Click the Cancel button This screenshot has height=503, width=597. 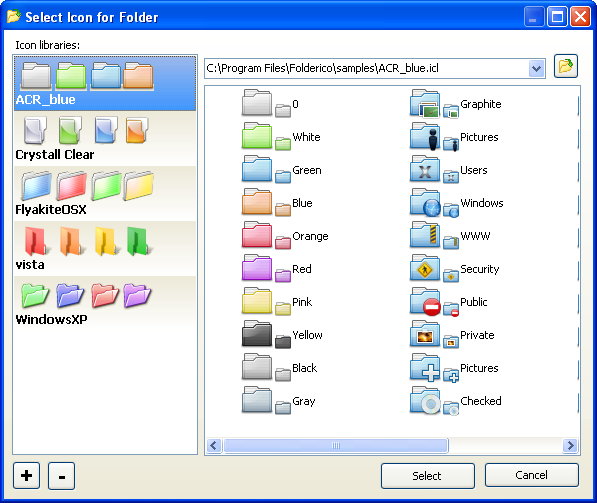click(x=532, y=475)
